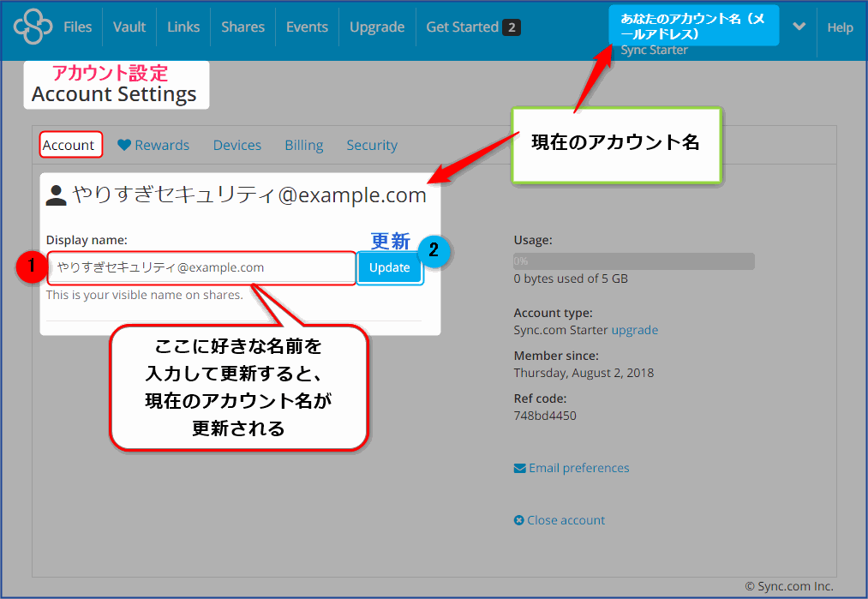Click the Account Settings heading
The image size is (868, 599).
(114, 94)
